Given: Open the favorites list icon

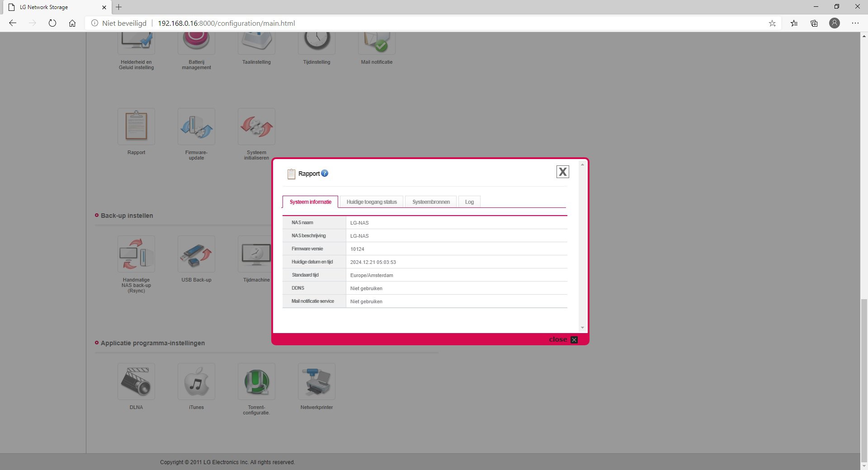Looking at the screenshot, I should (794, 23).
